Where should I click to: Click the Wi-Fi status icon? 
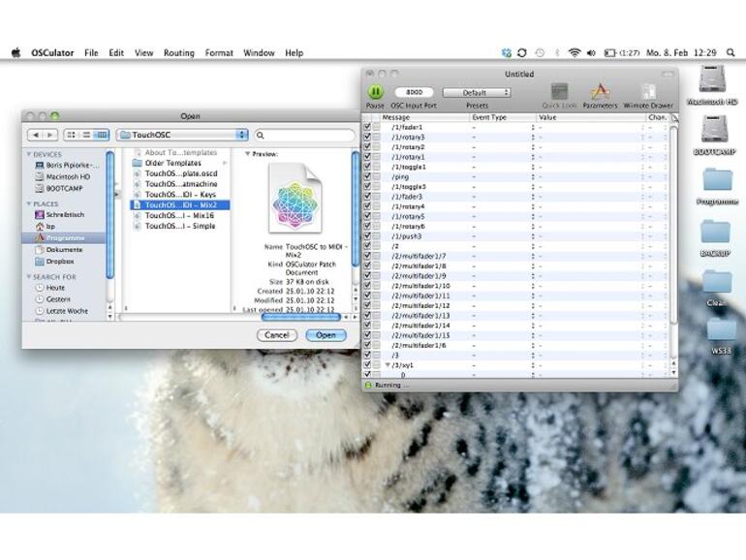[x=575, y=53]
